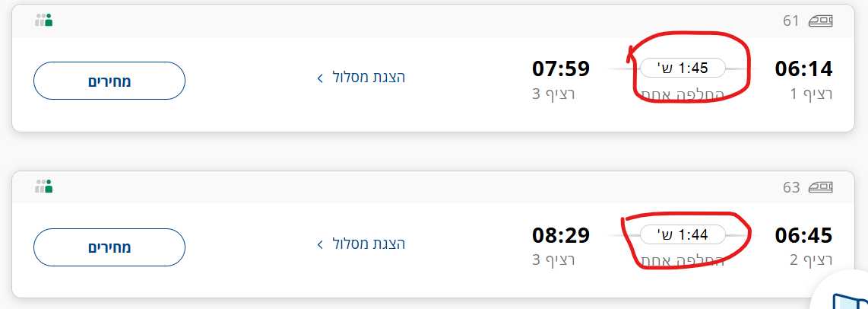Select the 06:45 departure time
Image resolution: width=868 pixels, height=309 pixels.
pos(803,235)
